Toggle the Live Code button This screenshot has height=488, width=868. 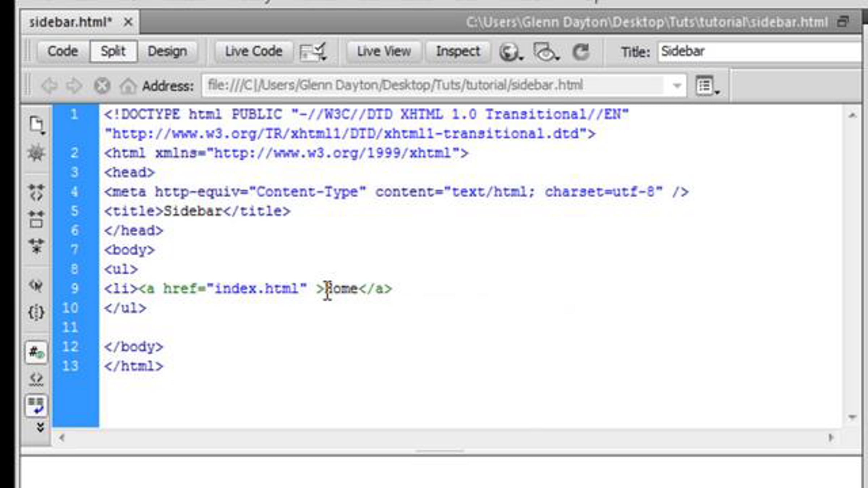click(x=254, y=52)
